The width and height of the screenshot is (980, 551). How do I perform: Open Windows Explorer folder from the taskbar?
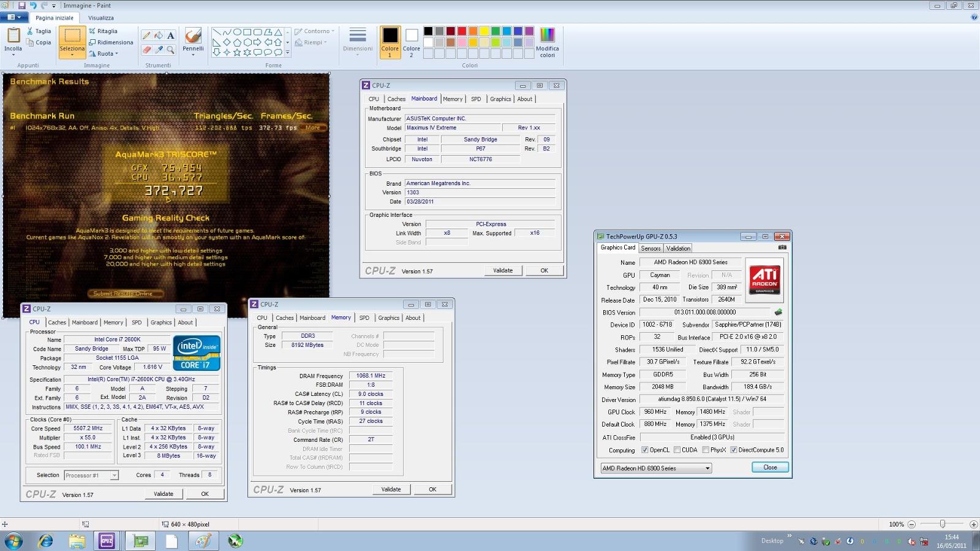coord(77,541)
